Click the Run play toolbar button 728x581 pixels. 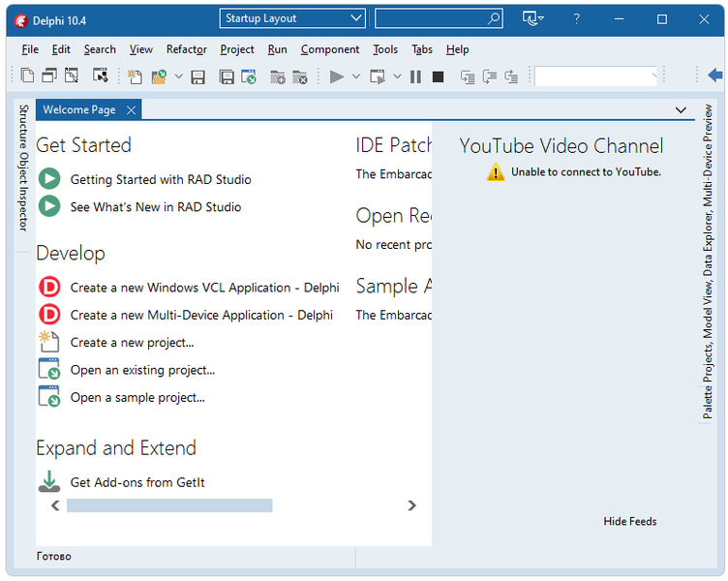tap(337, 76)
